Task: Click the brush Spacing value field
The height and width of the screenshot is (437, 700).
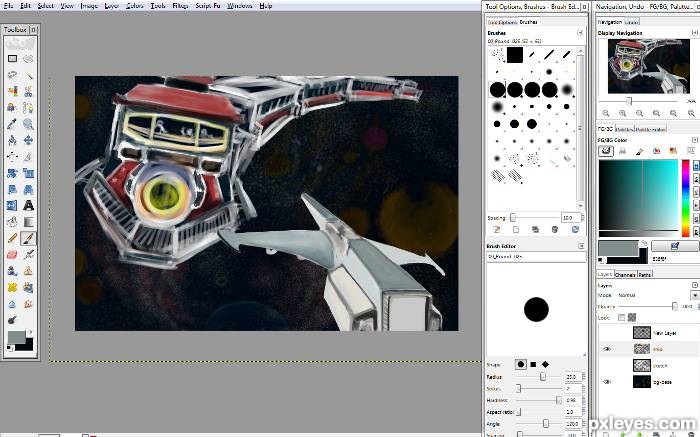Action: click(x=571, y=218)
